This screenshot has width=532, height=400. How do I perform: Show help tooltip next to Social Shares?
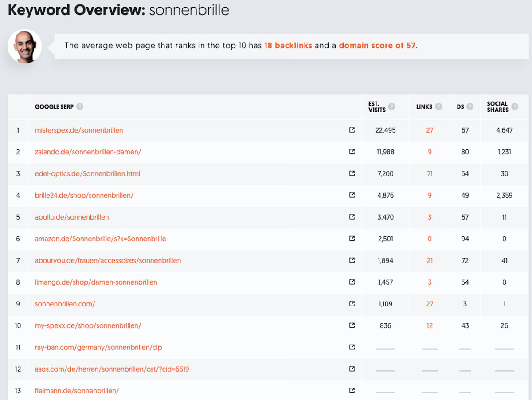tap(515, 106)
